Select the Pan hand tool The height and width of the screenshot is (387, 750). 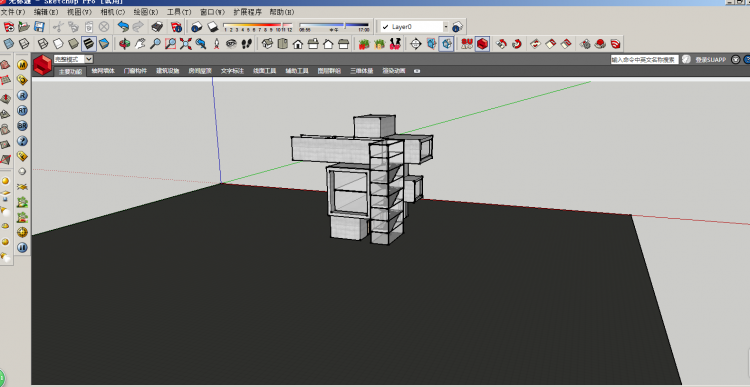[x=140, y=44]
